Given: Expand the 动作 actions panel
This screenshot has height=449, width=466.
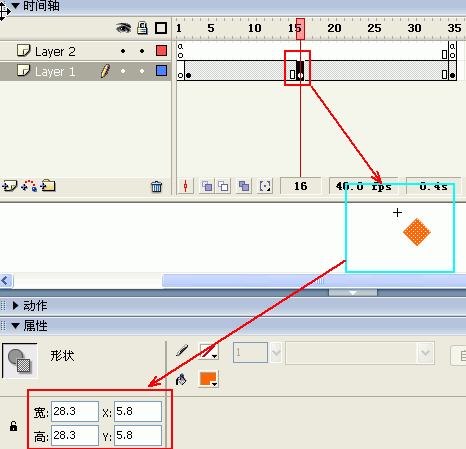Looking at the screenshot, I should click(x=15, y=305).
